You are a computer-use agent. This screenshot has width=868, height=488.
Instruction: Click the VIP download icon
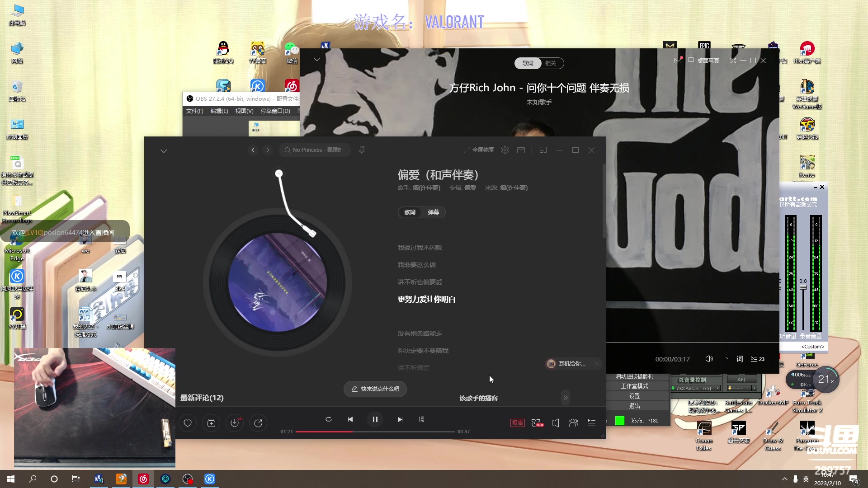click(235, 423)
